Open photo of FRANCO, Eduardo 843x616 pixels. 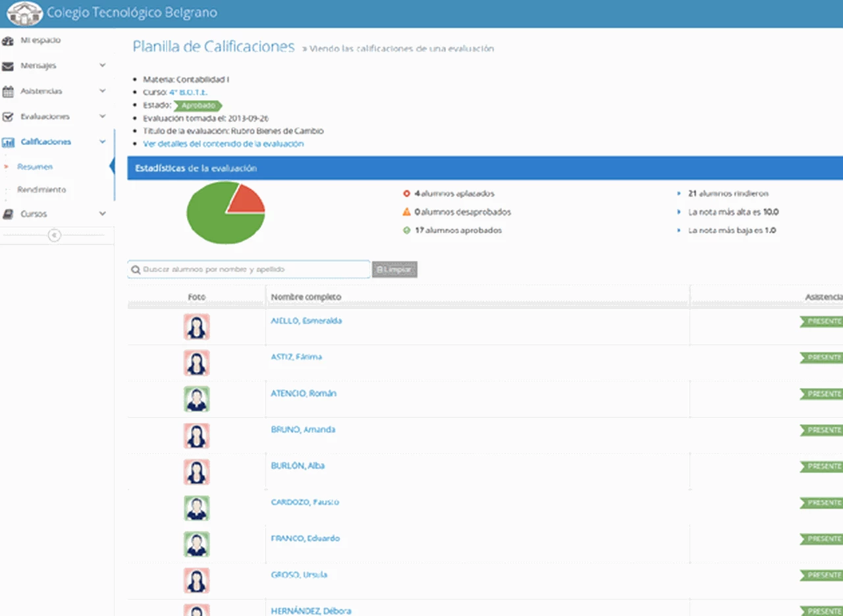(x=196, y=544)
